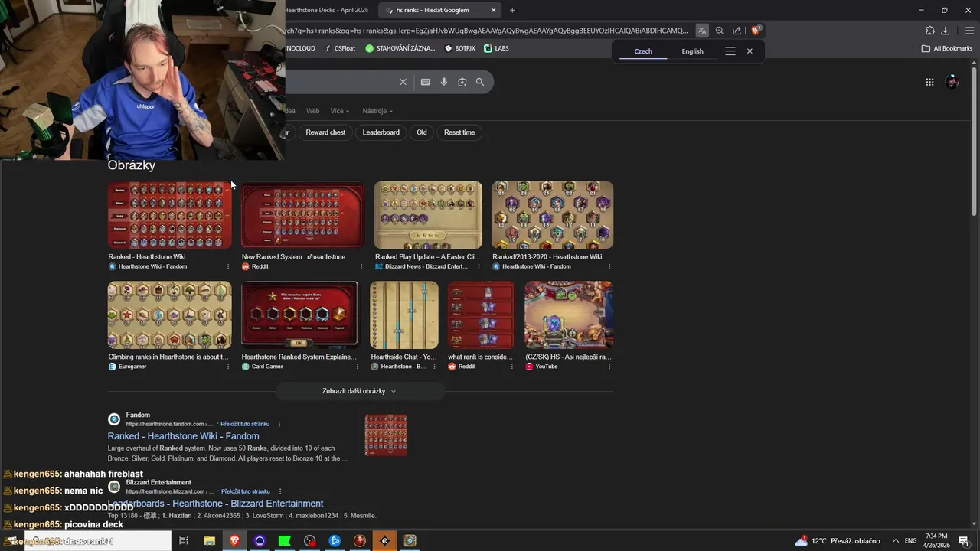Show hidden system tray icons
The width and height of the screenshot is (980, 551).
pos(896,541)
